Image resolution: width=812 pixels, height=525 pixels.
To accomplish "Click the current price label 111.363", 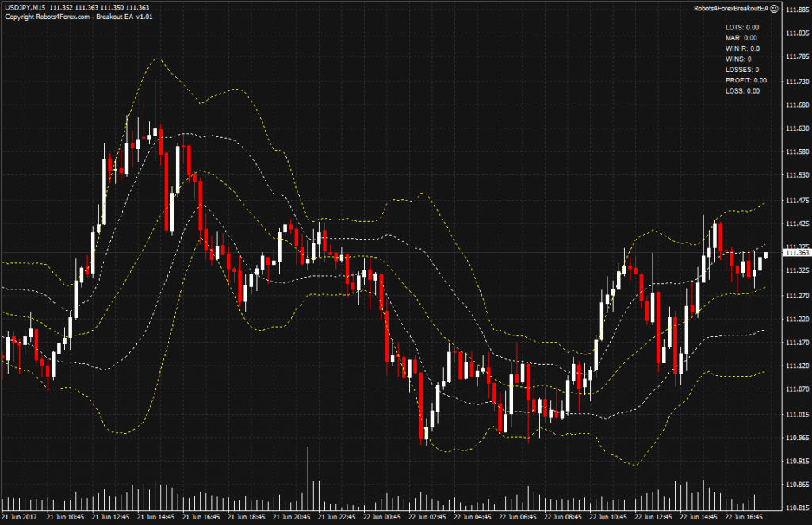I will pyautogui.click(x=797, y=253).
